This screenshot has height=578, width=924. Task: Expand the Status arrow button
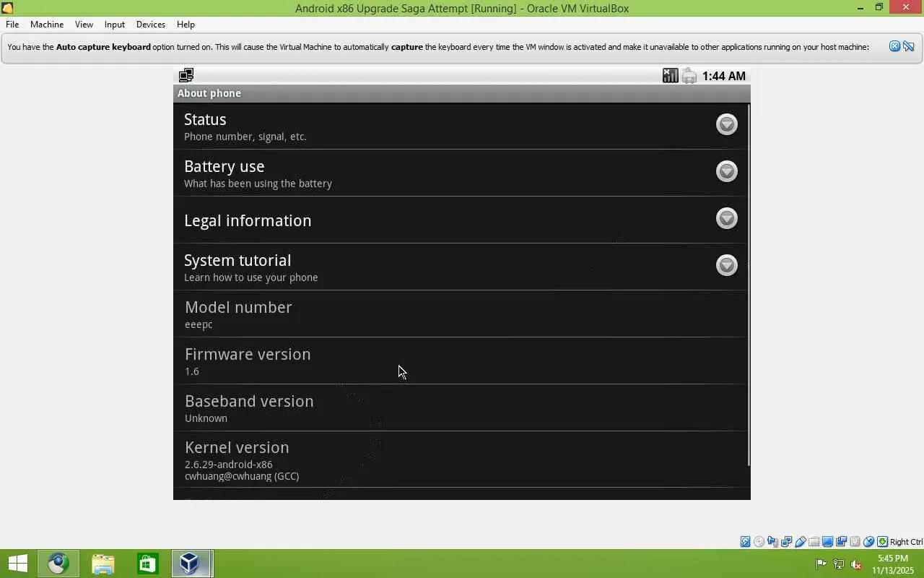pos(726,124)
